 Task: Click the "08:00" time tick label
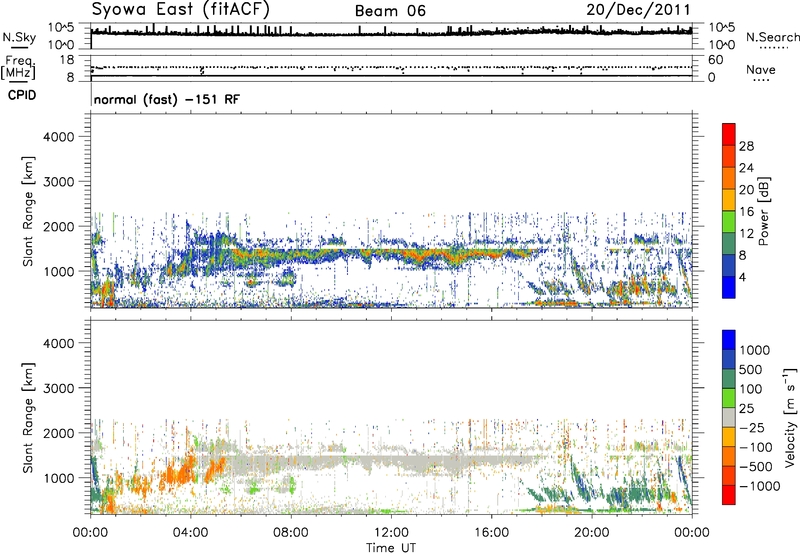click(291, 533)
